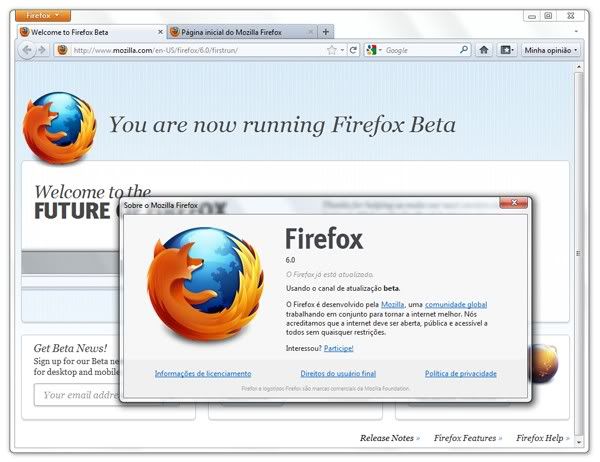This screenshot has height=462, width=600.
Task: Click the scrollbar up arrow
Action: 579,67
